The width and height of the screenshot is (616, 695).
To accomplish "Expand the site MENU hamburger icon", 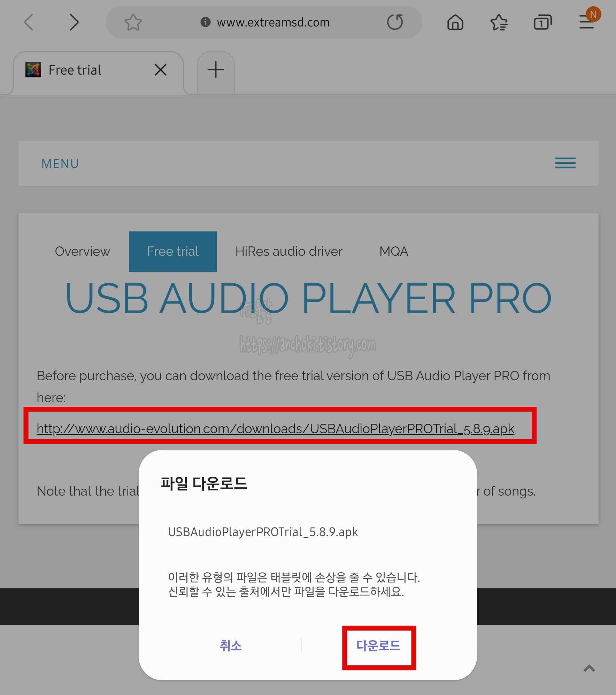I will click(x=565, y=163).
